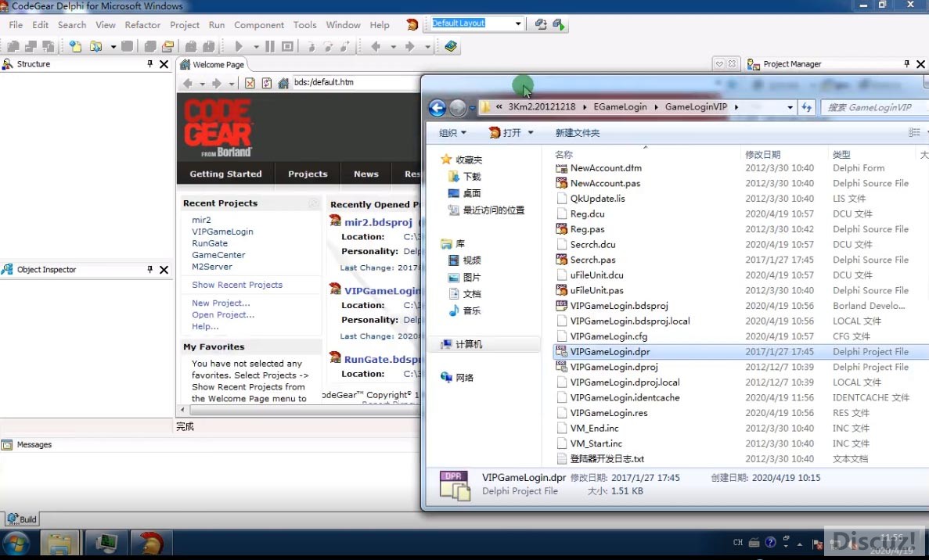Click the Open Project... link
This screenshot has height=560, width=929.
tap(223, 315)
